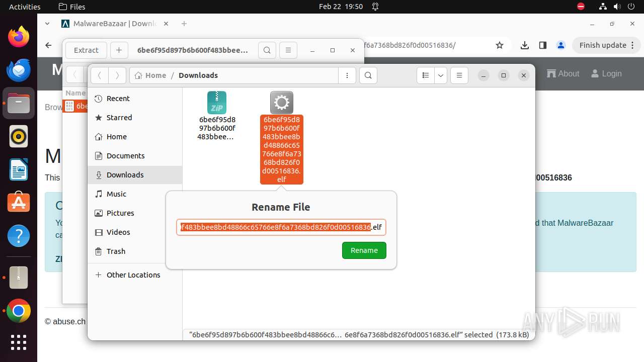The image size is (644, 362).
Task: Show all applications grid
Action: coord(19,342)
